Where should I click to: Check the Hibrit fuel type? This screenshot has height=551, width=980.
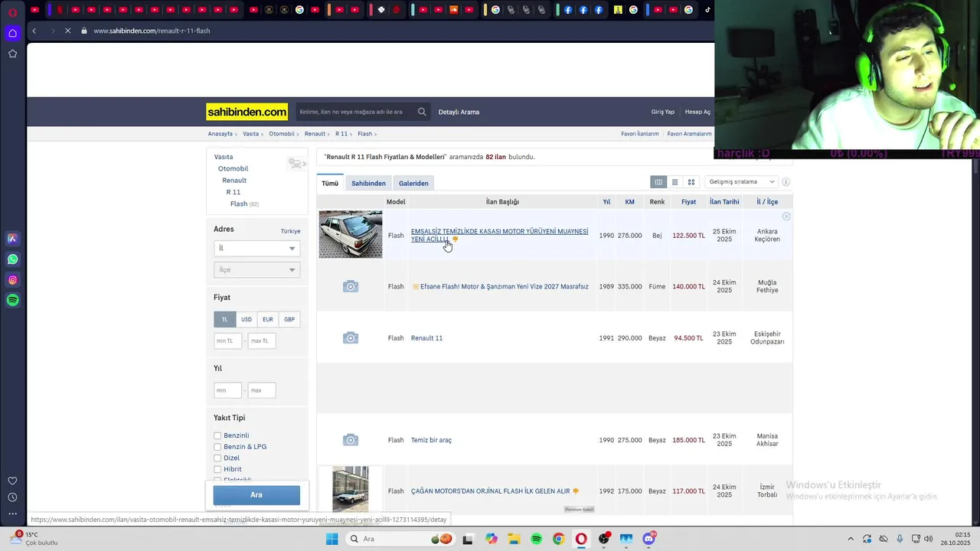click(x=217, y=469)
